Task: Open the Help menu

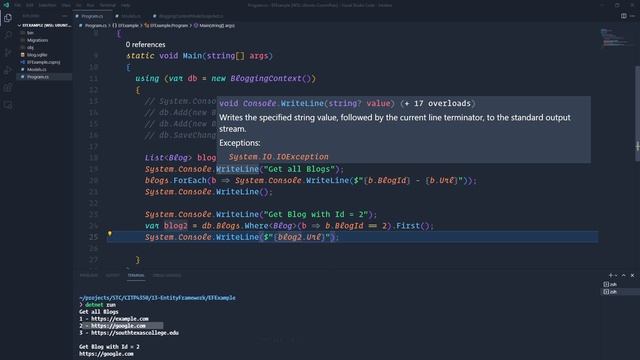Action: click(x=126, y=5)
